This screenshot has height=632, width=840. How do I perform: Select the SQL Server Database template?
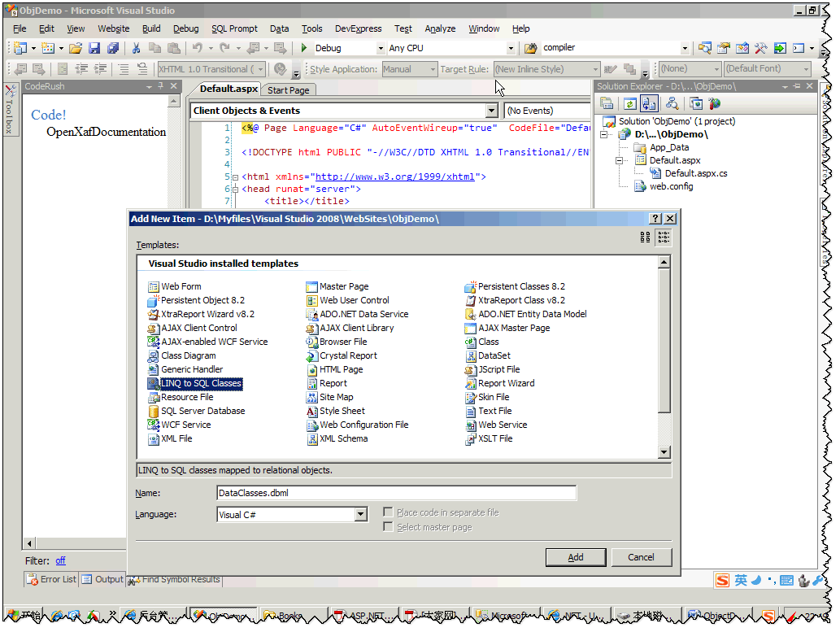tap(197, 411)
